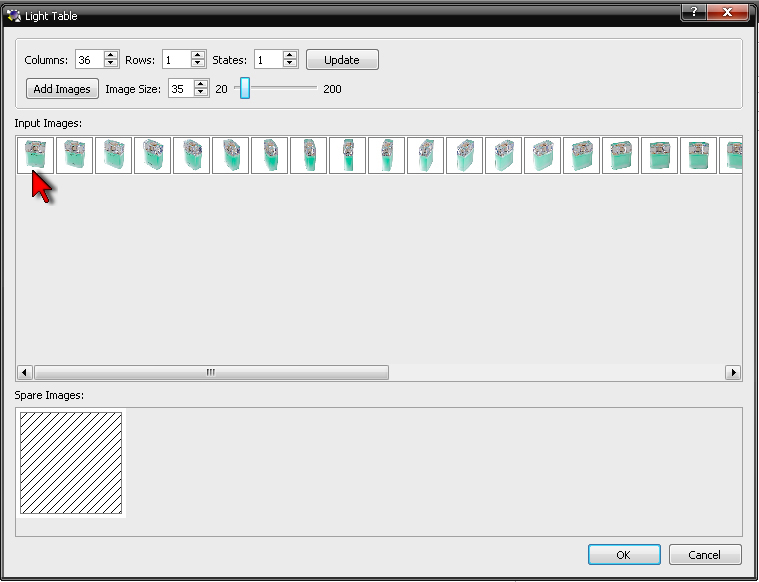Select the thirteenth input image thumbnail
Image resolution: width=759 pixels, height=582 pixels.
503,155
